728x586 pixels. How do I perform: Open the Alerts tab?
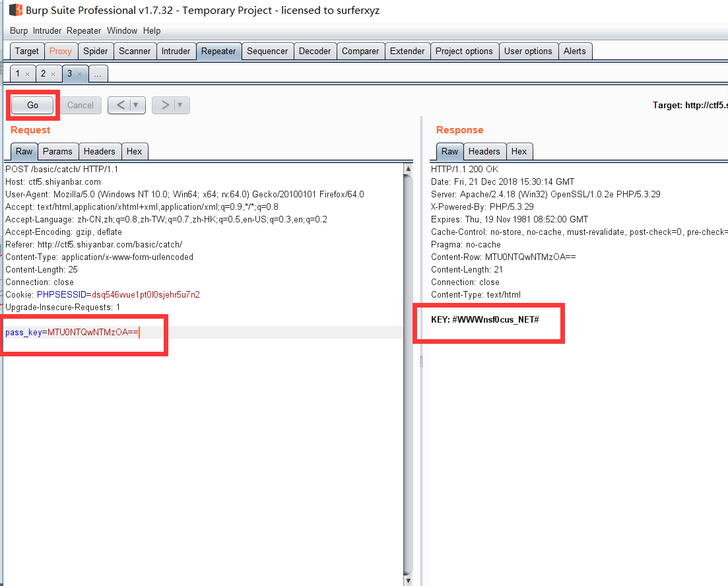click(574, 51)
